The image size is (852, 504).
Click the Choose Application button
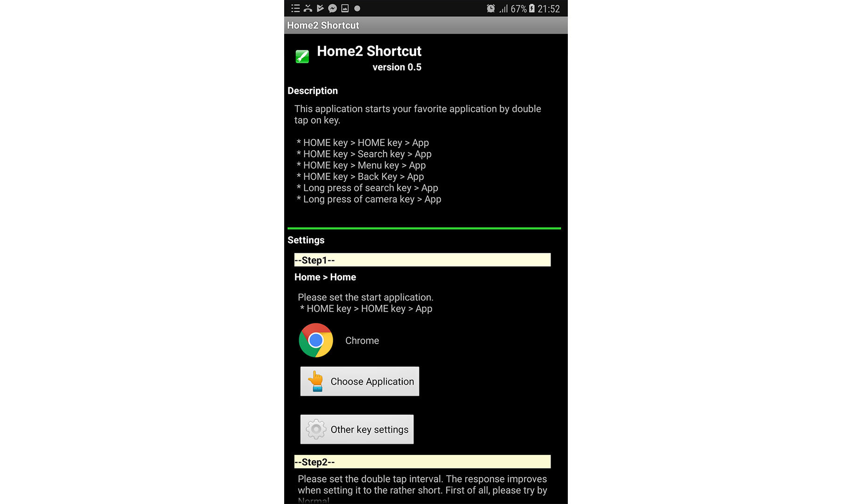[x=360, y=381]
